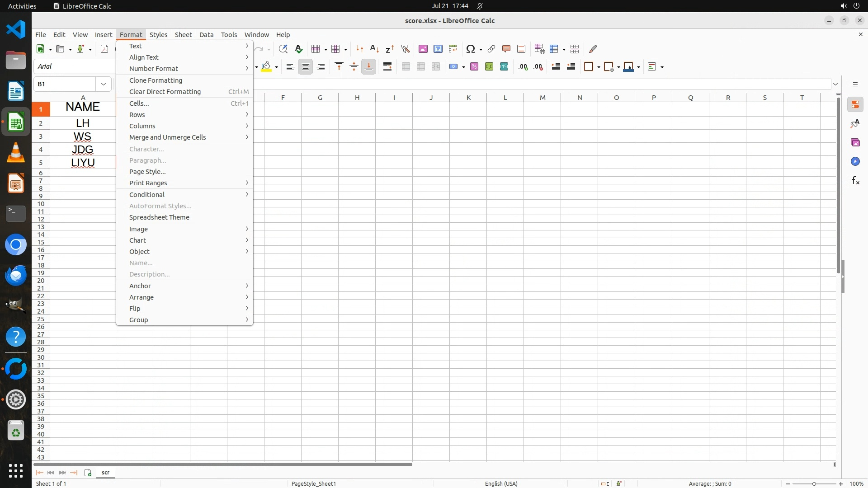Click Add Decimal Place icon
This screenshot has height=488, width=868.
click(x=523, y=67)
